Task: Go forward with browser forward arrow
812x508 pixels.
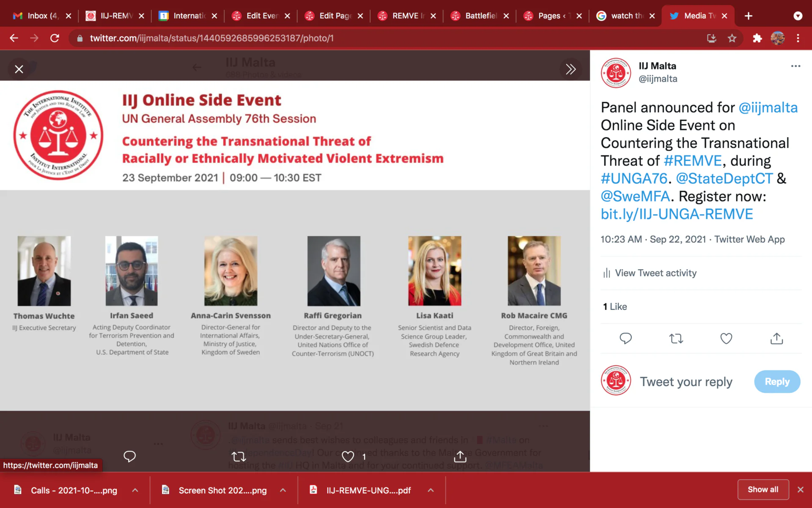Action: 34,38
